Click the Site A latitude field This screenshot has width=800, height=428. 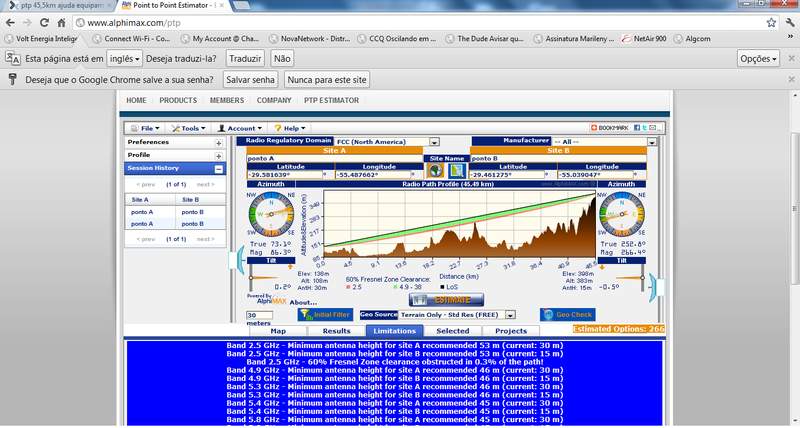tap(285, 175)
